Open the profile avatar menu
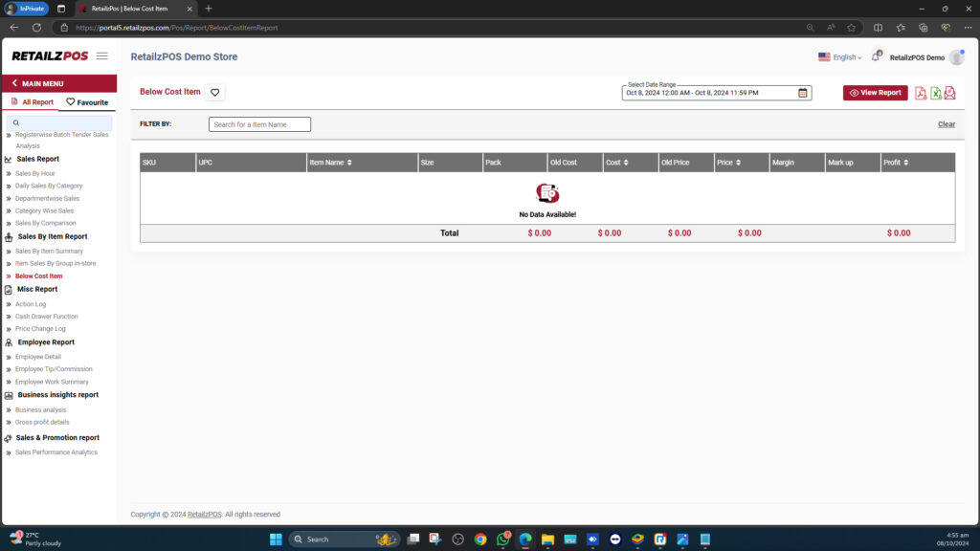 (956, 57)
